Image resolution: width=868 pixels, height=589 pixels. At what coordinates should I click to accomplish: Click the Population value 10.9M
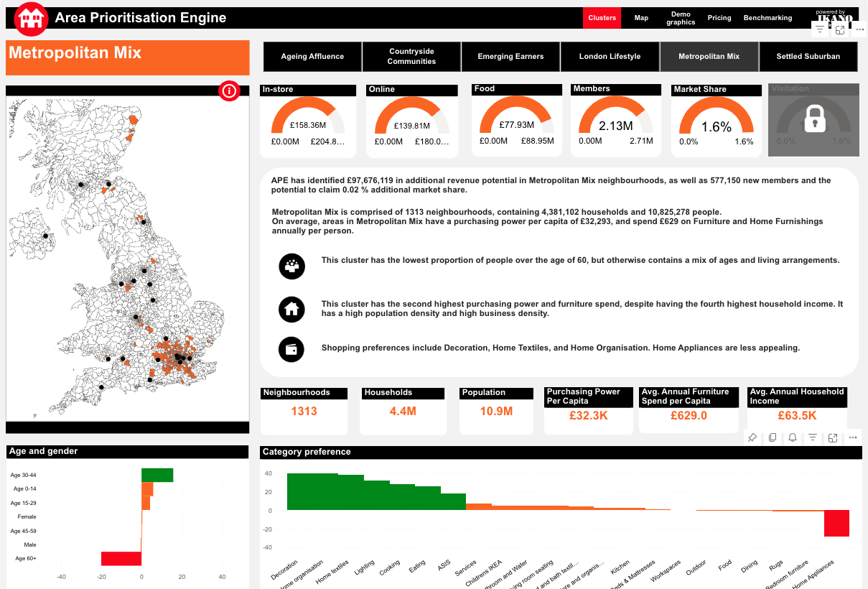pyautogui.click(x=496, y=412)
